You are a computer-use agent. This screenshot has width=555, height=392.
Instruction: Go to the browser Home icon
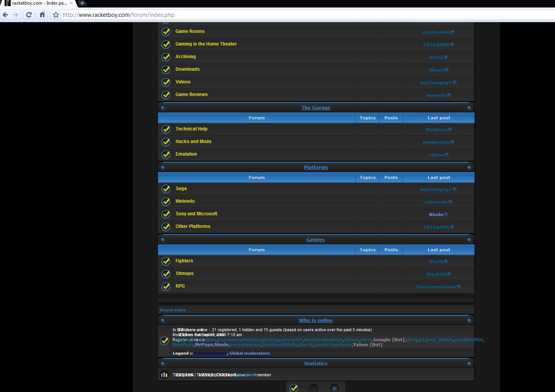[42, 15]
